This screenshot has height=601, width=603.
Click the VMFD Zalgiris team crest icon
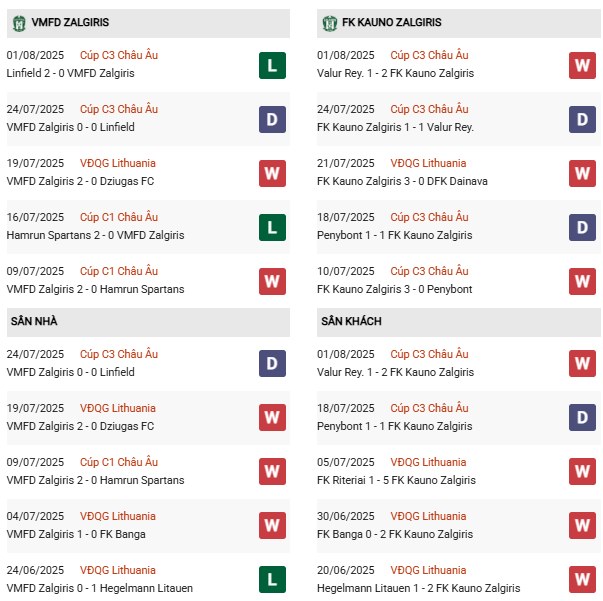pyautogui.click(x=18, y=22)
